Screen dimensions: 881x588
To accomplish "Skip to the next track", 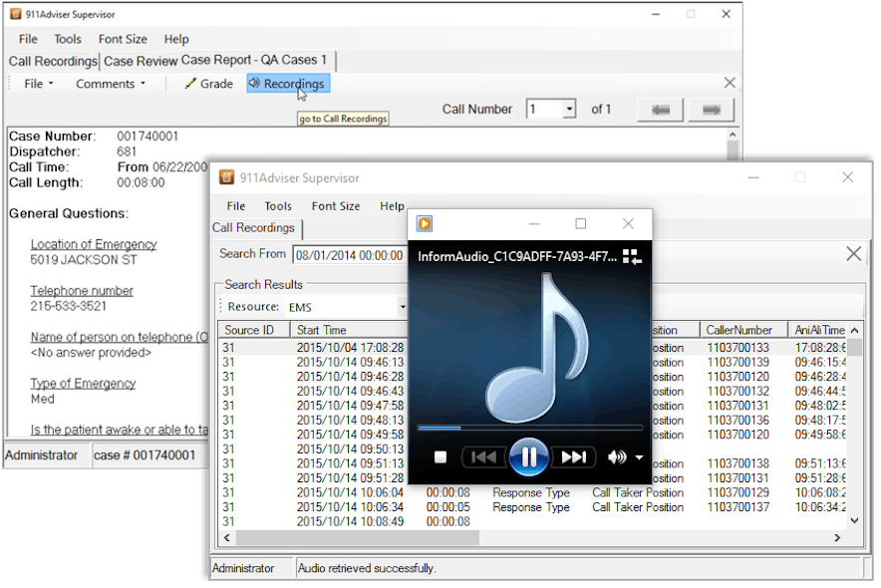I will click(574, 455).
